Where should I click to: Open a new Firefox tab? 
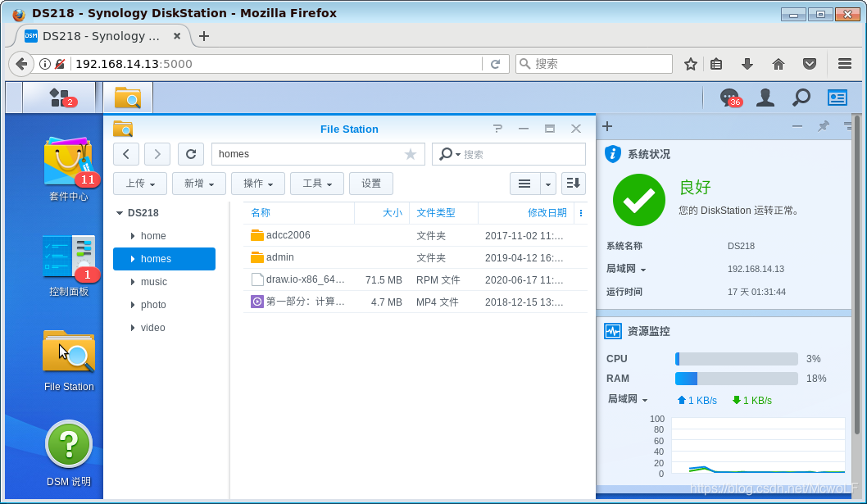point(203,36)
